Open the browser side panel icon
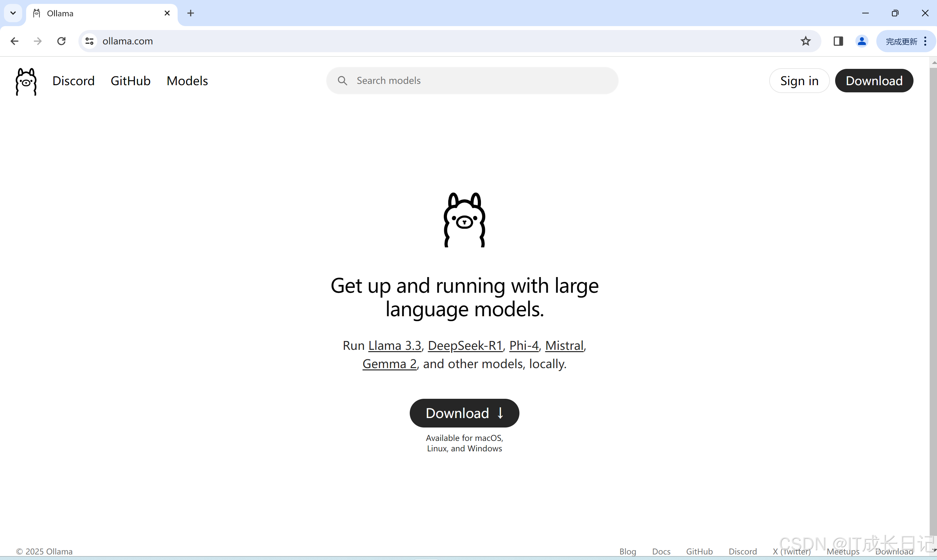This screenshot has width=937, height=560. pos(838,41)
